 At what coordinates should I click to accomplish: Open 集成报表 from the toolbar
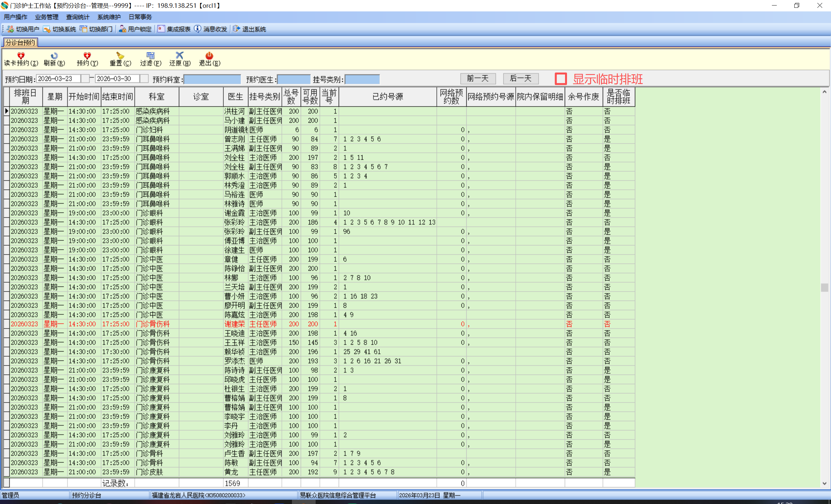[x=174, y=29]
